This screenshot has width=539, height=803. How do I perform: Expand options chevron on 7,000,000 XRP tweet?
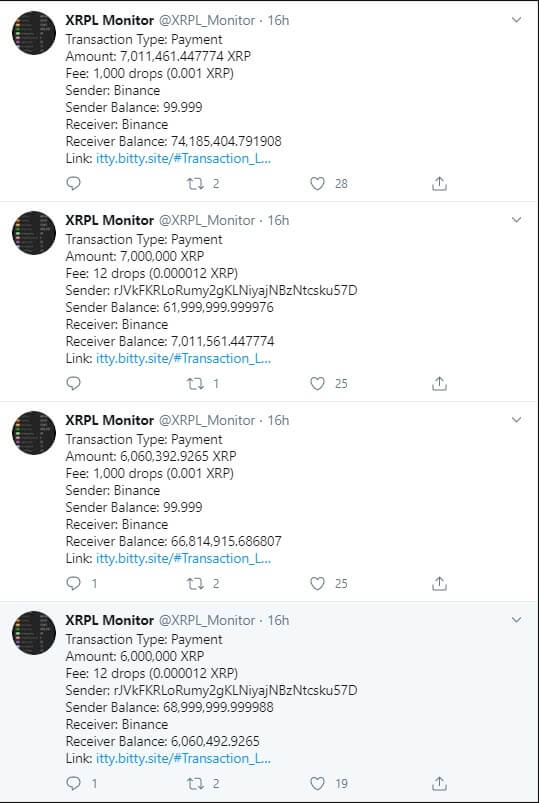pyautogui.click(x=516, y=220)
